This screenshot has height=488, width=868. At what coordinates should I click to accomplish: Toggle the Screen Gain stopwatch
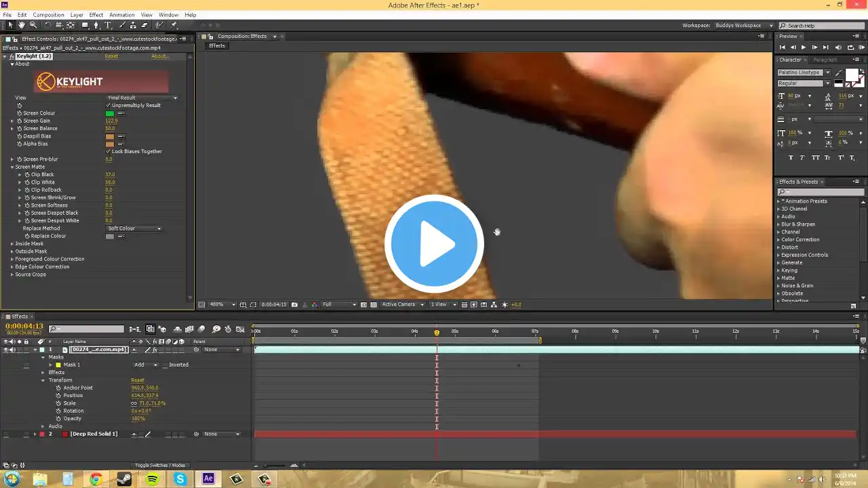tap(20, 121)
